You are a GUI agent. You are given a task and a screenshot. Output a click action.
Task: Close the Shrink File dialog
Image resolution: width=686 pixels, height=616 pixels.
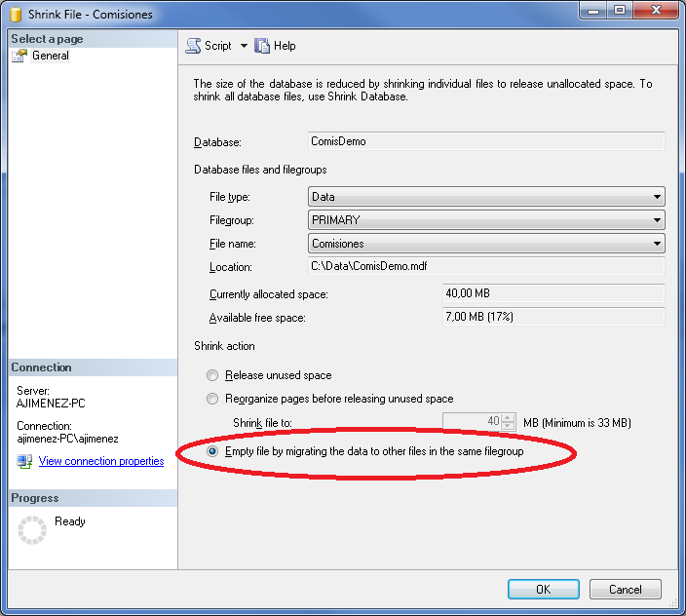pos(656,11)
